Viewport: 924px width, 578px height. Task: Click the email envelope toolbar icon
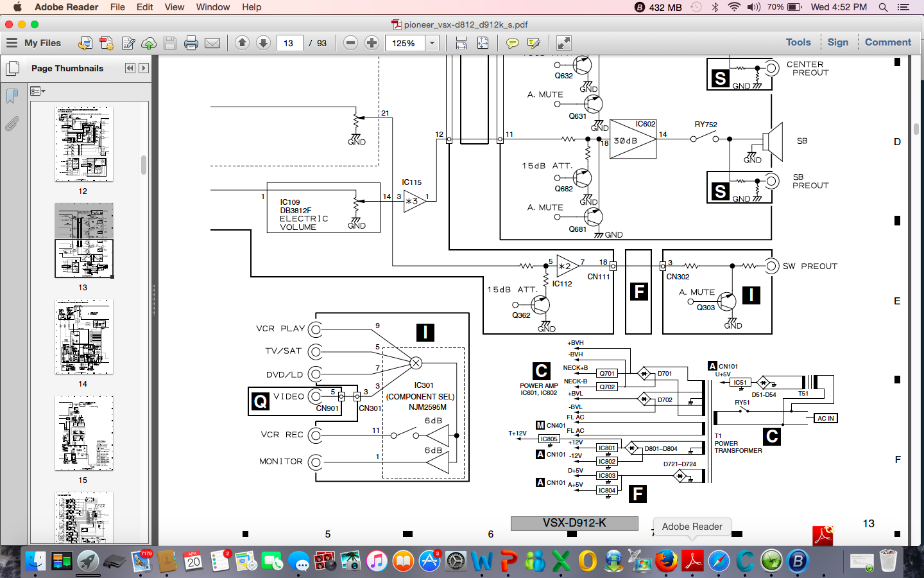pos(212,43)
